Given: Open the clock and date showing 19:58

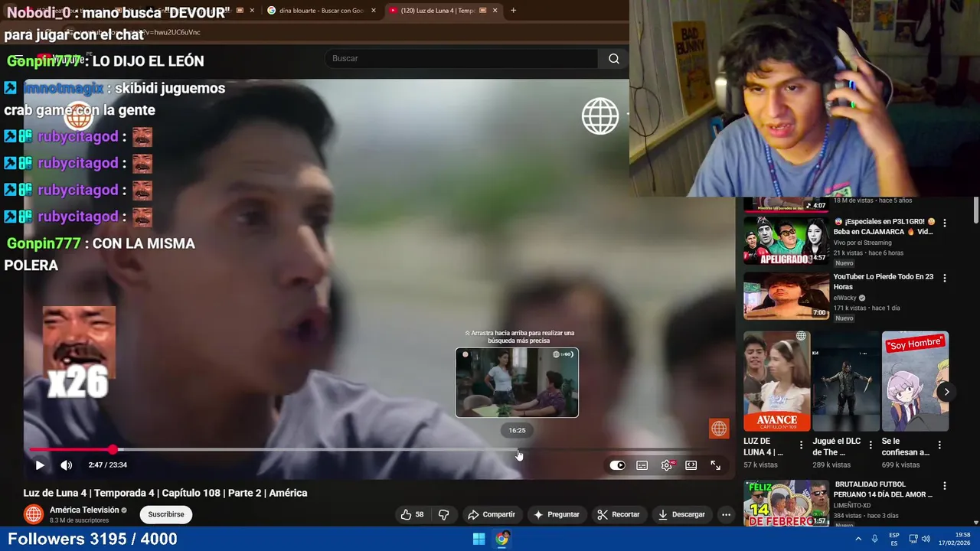Looking at the screenshot, I should coord(956,539).
